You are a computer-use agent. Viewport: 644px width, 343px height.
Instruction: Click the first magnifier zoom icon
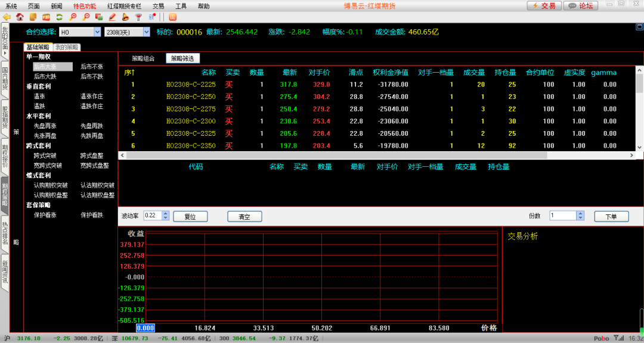pos(73,17)
